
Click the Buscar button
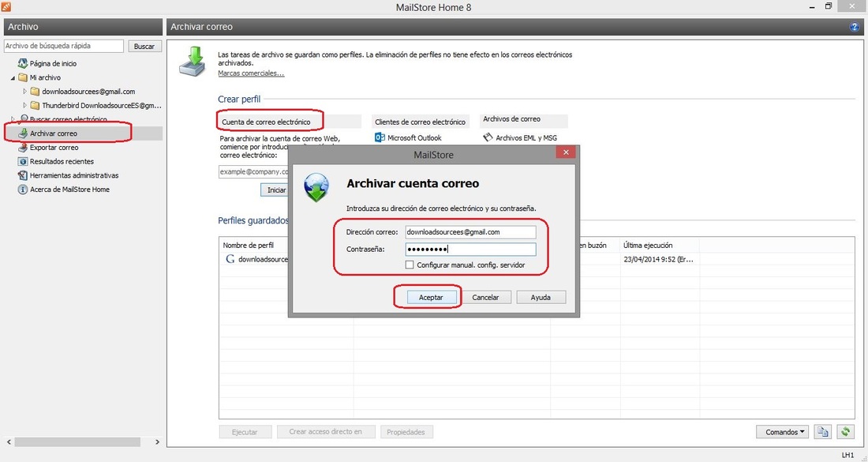point(144,47)
